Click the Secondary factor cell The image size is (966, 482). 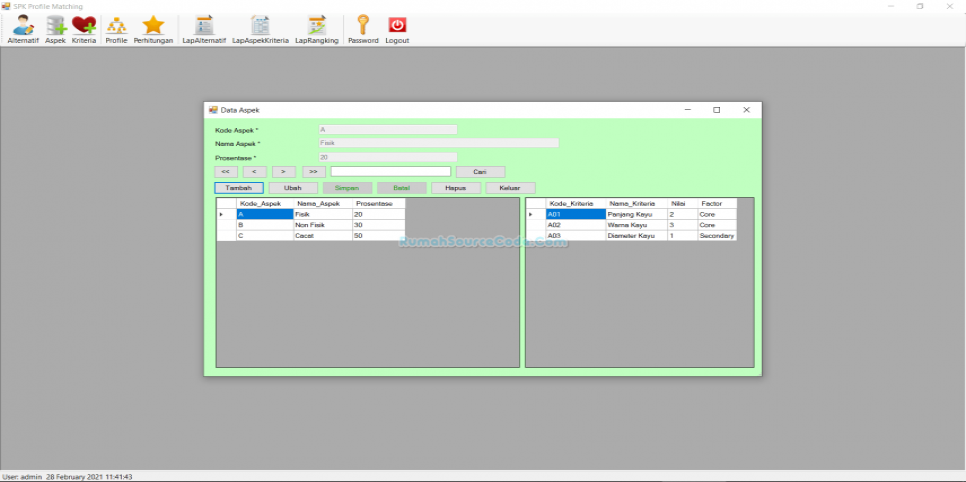[x=717, y=235]
